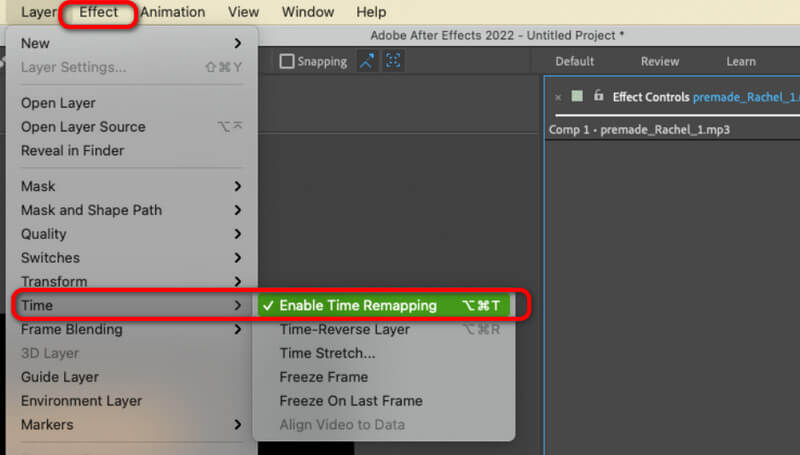The width and height of the screenshot is (800, 455).
Task: Click the snap collapsed compositions icon
Action: coord(393,61)
